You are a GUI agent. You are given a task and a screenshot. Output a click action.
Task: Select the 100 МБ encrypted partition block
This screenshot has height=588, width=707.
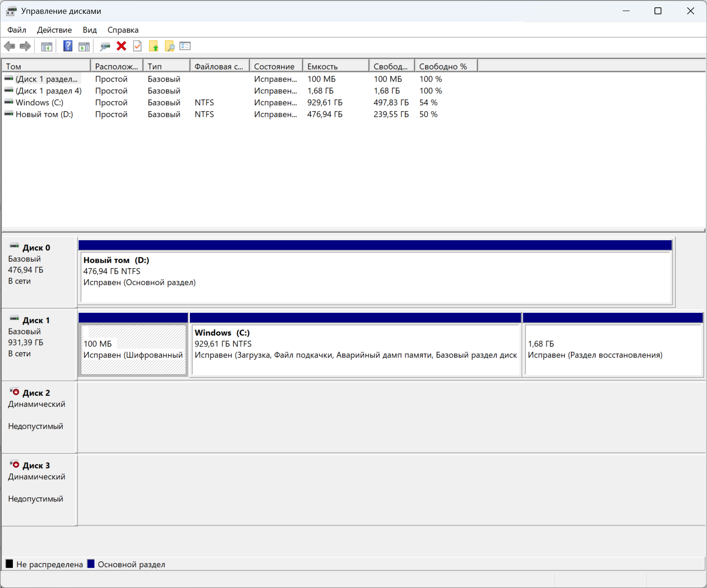pos(133,350)
